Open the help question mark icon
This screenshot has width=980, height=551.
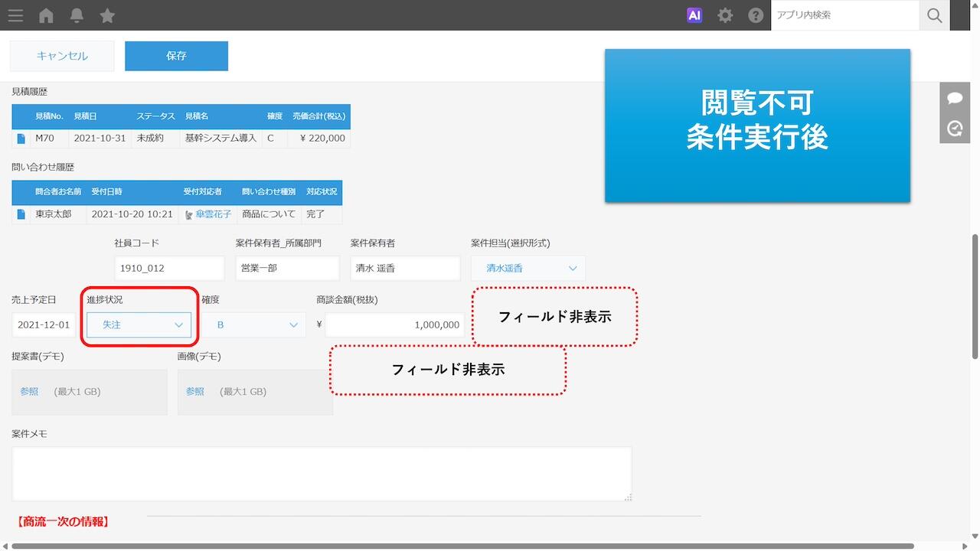coord(756,15)
